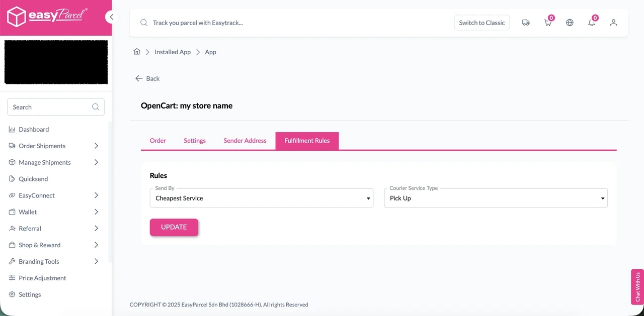Open the EasyConnect section
The image size is (644, 316).
[37, 195]
